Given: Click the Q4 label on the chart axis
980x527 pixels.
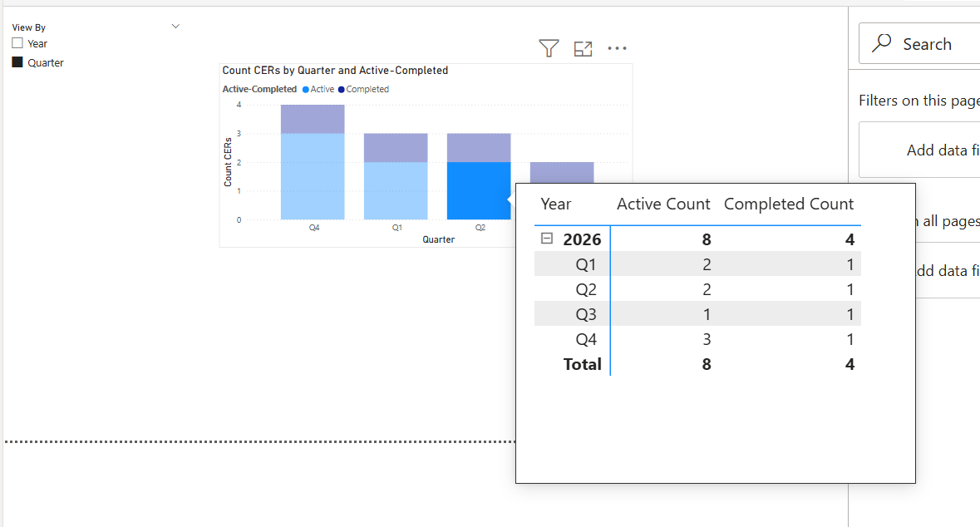Looking at the screenshot, I should [x=313, y=228].
